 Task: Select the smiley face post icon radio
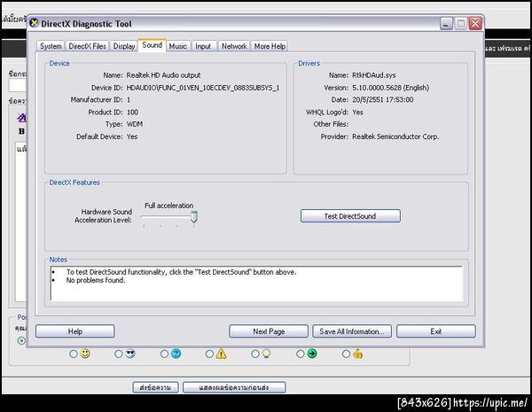[73, 354]
